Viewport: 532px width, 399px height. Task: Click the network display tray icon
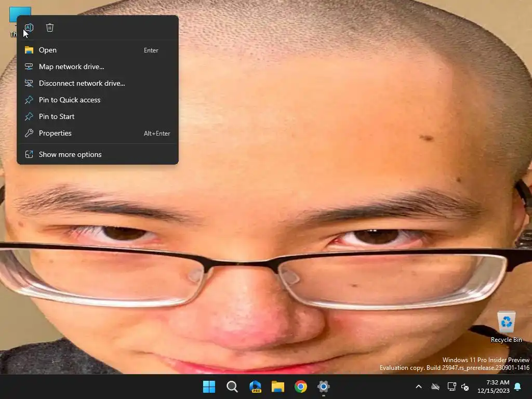(451, 387)
